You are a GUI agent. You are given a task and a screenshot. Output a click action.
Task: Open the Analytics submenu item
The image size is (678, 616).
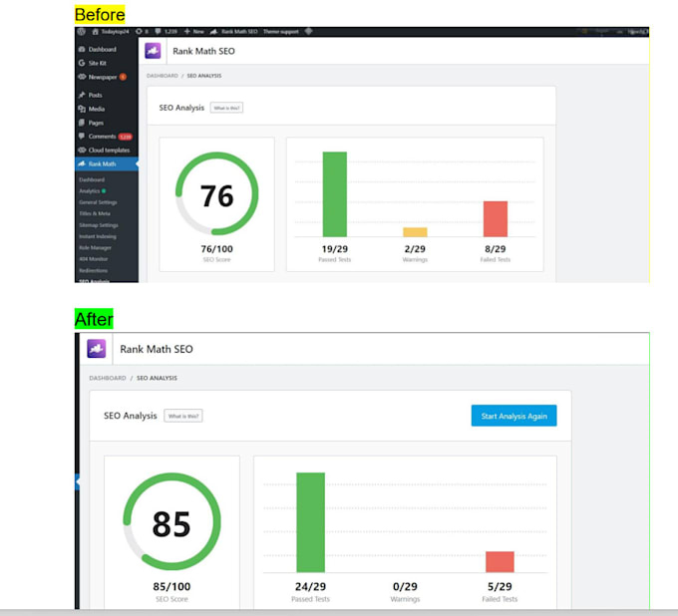coord(90,191)
